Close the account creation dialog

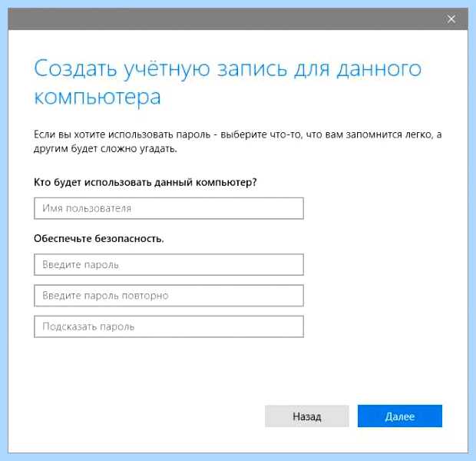451,19
